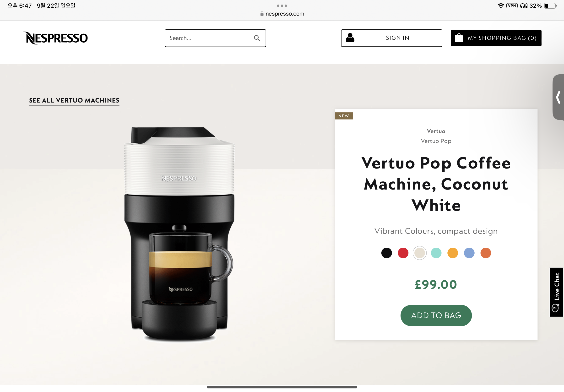Pick the orange colour swatch
This screenshot has height=392, width=564.
pos(485,253)
